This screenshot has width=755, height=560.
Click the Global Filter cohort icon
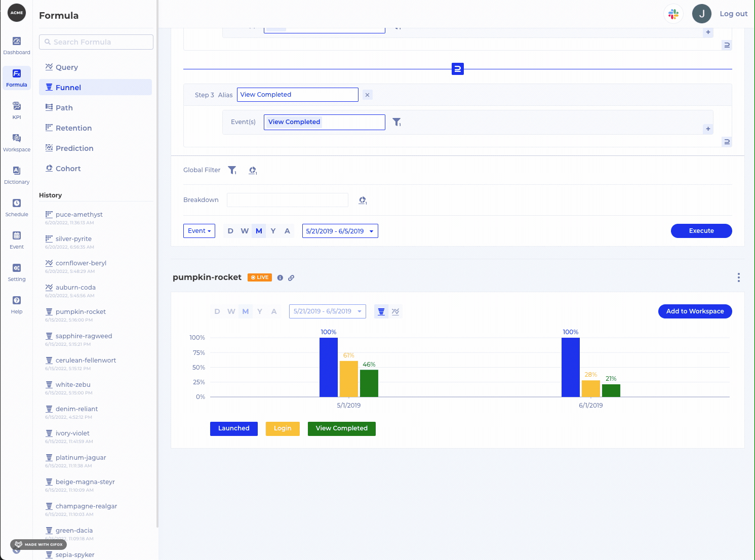253,170
